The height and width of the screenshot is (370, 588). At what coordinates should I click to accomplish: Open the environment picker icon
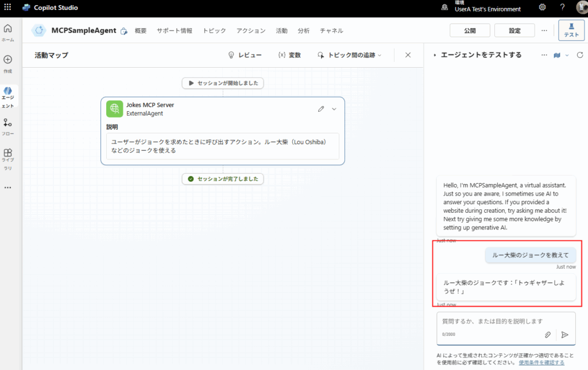point(444,7)
